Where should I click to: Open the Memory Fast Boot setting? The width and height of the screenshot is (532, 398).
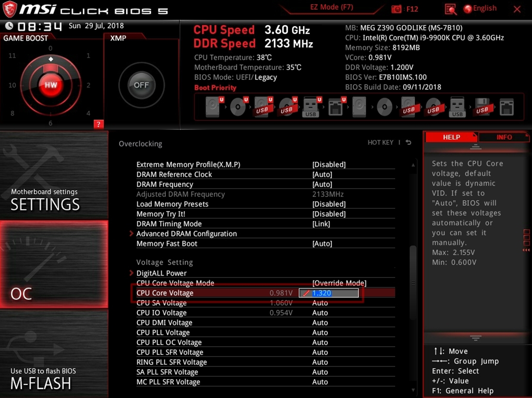point(266,243)
